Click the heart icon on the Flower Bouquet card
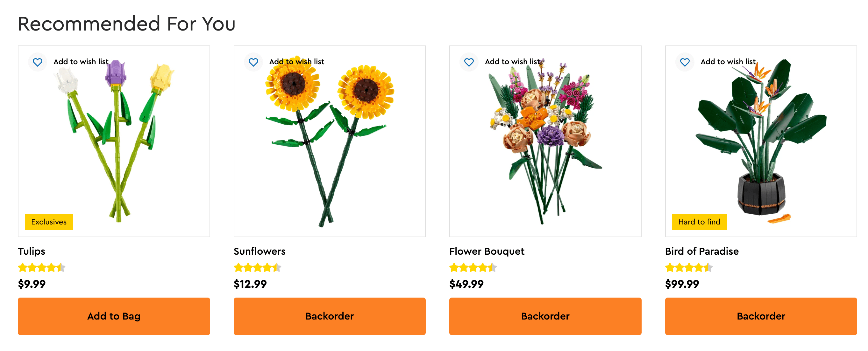This screenshot has width=868, height=351. point(469,62)
